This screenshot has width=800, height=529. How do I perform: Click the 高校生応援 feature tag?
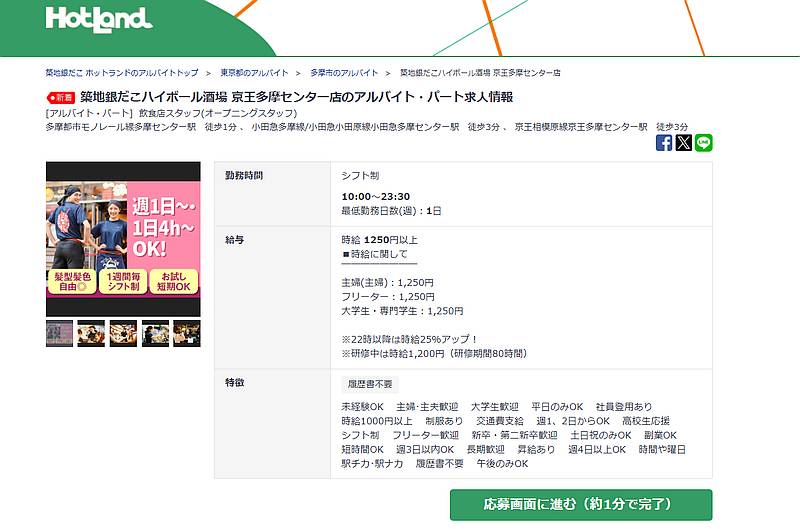(646, 421)
